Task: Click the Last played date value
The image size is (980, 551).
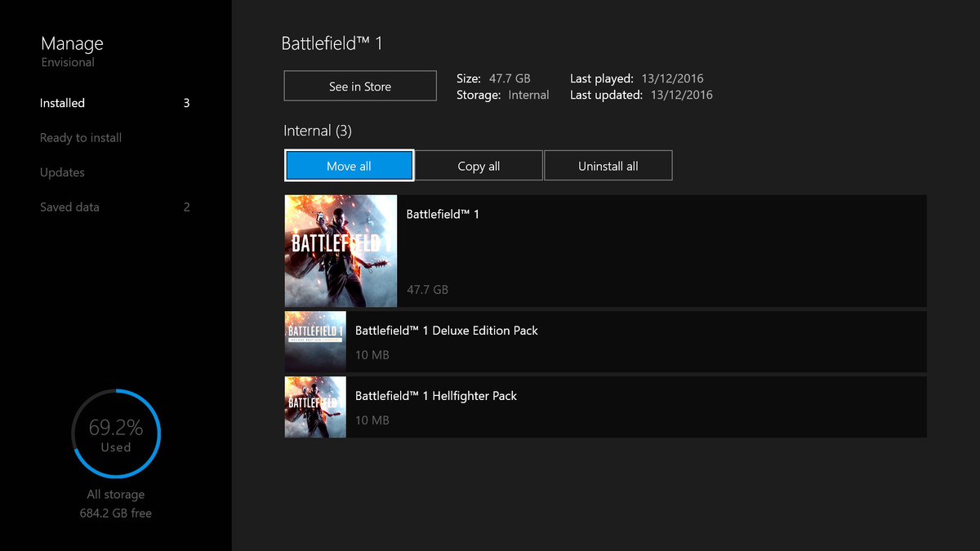Action: (x=672, y=79)
